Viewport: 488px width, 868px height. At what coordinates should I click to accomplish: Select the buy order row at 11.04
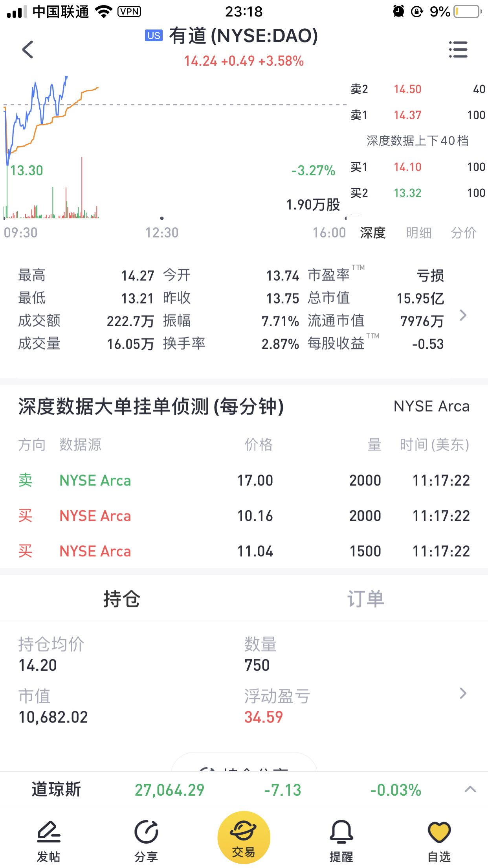tap(244, 551)
